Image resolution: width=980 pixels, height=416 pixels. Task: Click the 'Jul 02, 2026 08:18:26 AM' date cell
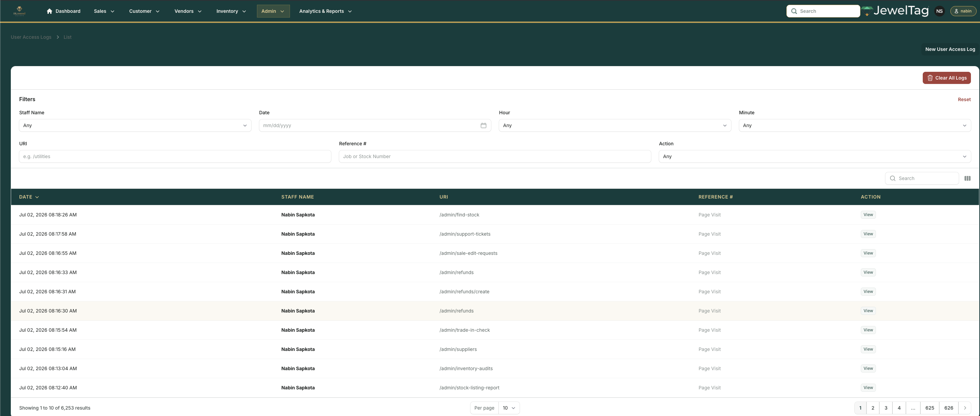pyautogui.click(x=48, y=214)
